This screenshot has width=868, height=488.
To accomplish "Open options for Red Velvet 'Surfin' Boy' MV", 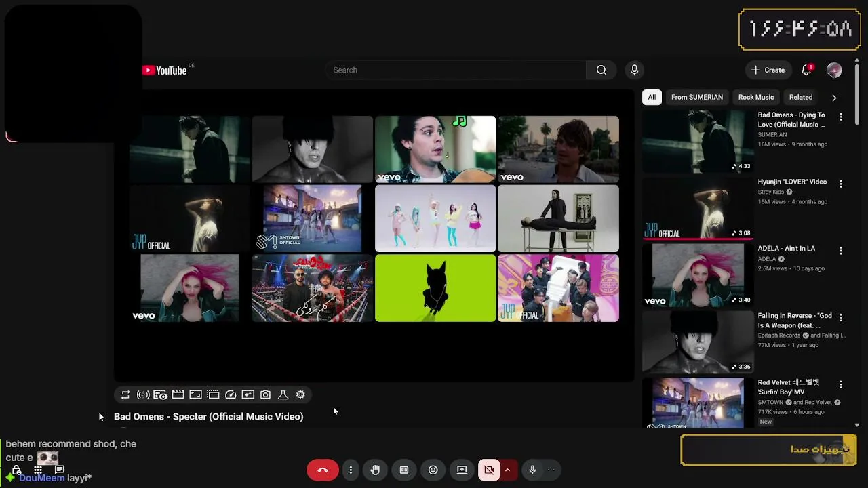I will [841, 384].
